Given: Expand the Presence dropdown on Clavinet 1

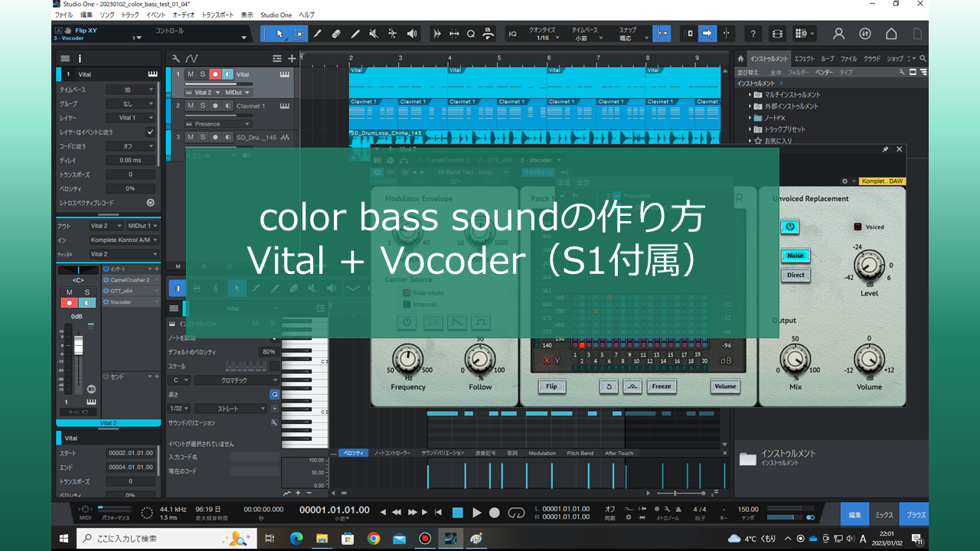Looking at the screenshot, I should tap(247, 124).
